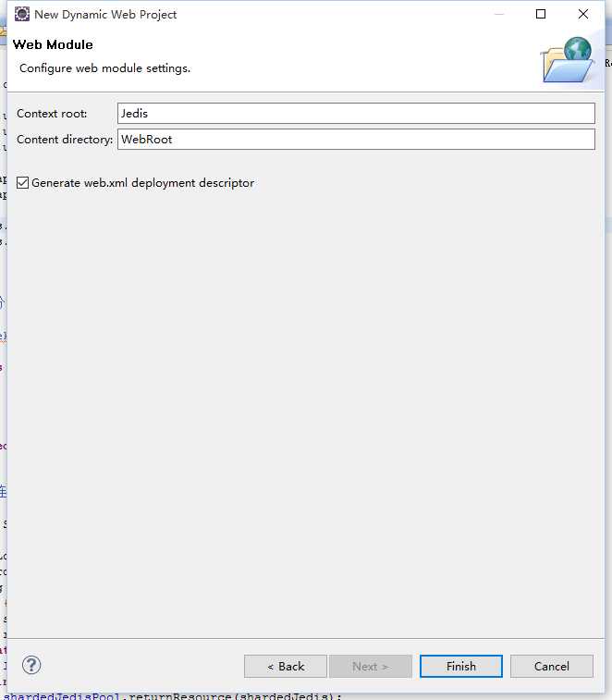Go to previous page with Back

pos(286,666)
